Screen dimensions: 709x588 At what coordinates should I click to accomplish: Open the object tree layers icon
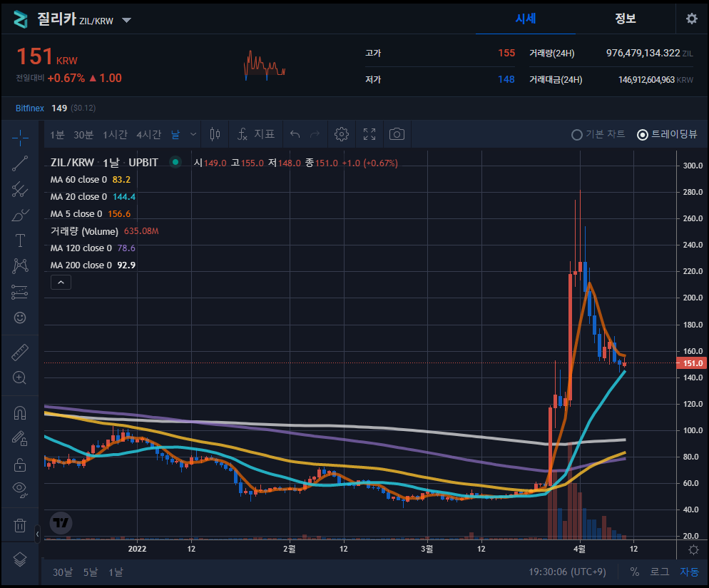coord(20,560)
